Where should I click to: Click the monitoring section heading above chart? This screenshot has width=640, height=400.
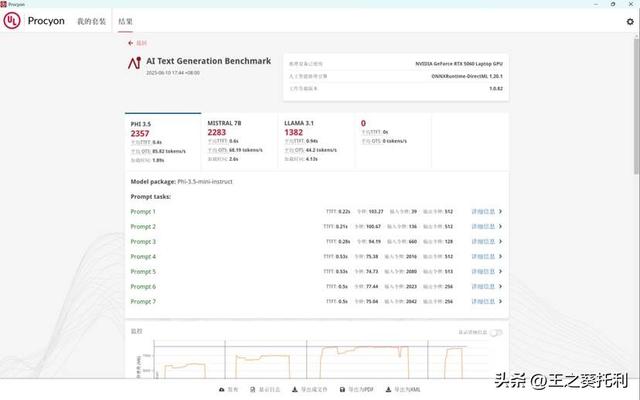tap(136, 331)
